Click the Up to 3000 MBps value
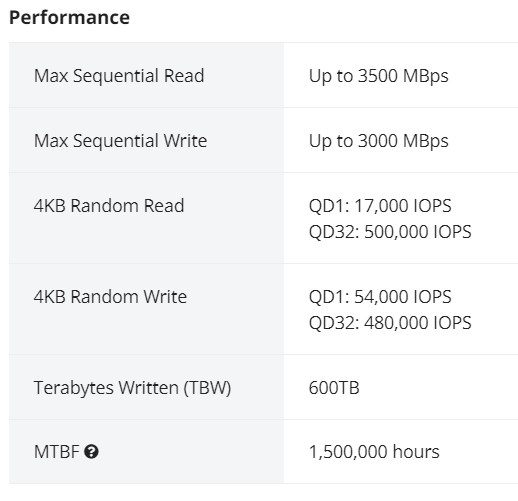The width and height of the screenshot is (518, 501). point(379,141)
